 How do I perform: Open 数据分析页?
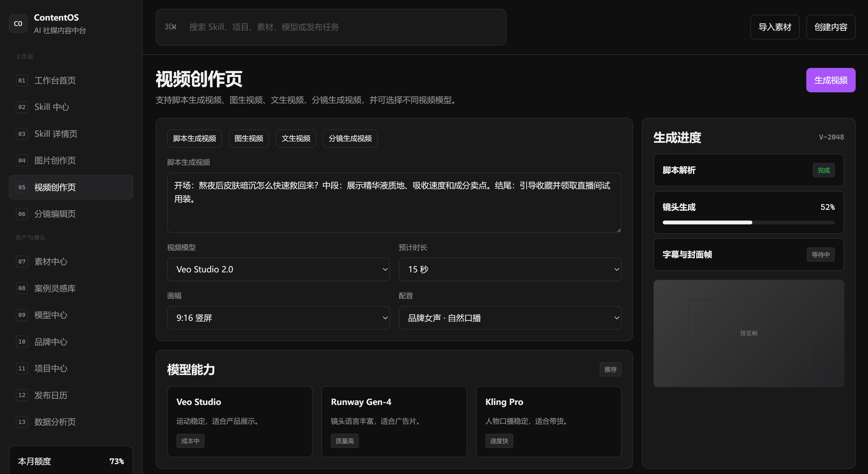(x=71, y=422)
